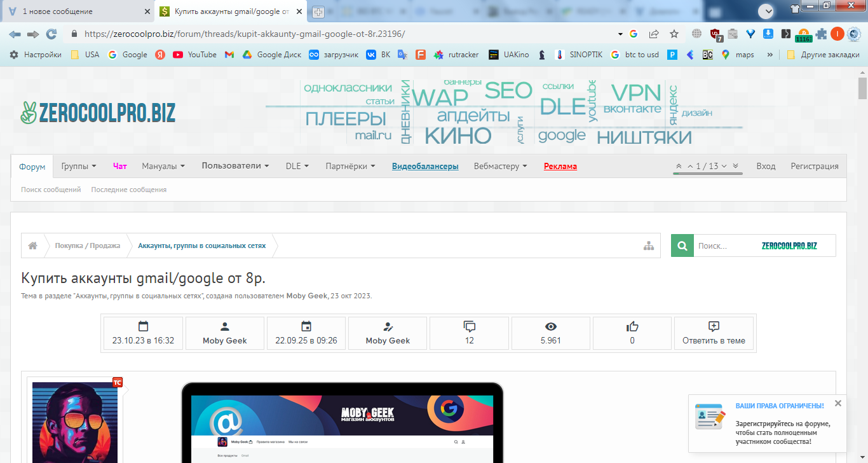The image size is (868, 463).
Task: Open the Вход login link
Action: tap(766, 166)
